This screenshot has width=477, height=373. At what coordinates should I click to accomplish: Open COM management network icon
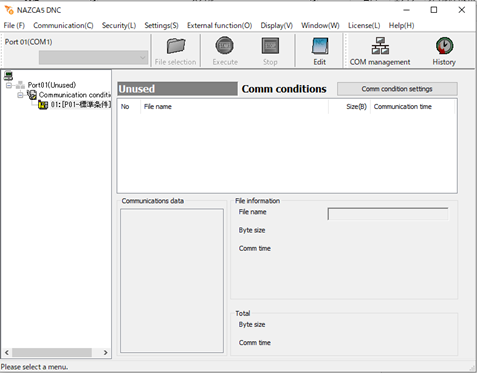(380, 46)
